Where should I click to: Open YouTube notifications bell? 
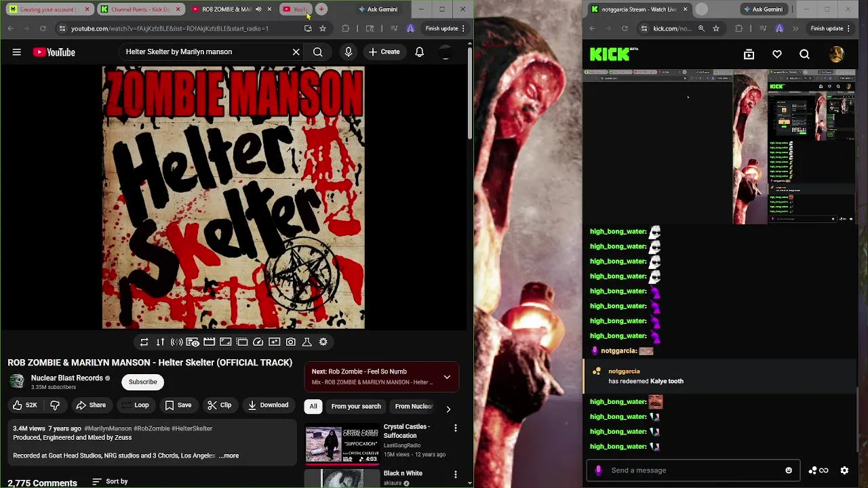click(x=419, y=52)
